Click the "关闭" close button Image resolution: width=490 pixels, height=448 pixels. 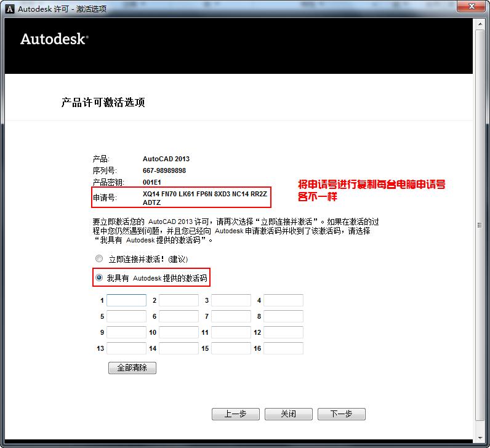coord(289,414)
